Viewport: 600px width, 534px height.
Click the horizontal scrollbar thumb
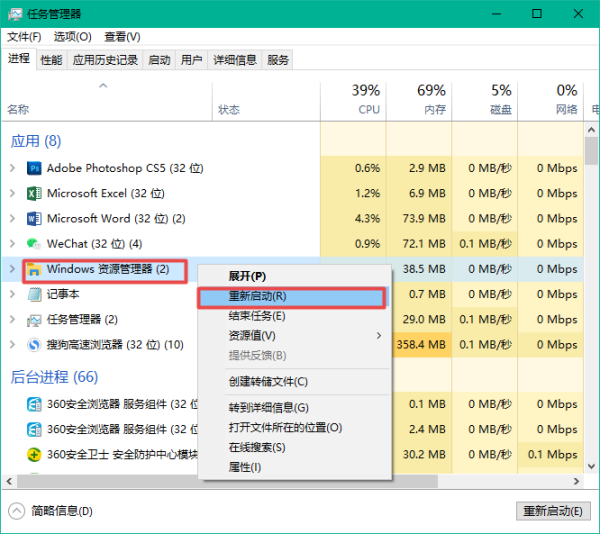pos(227,482)
